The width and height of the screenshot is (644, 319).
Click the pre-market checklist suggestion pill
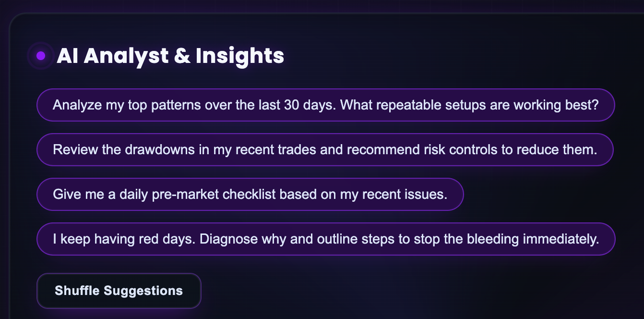coord(250,194)
